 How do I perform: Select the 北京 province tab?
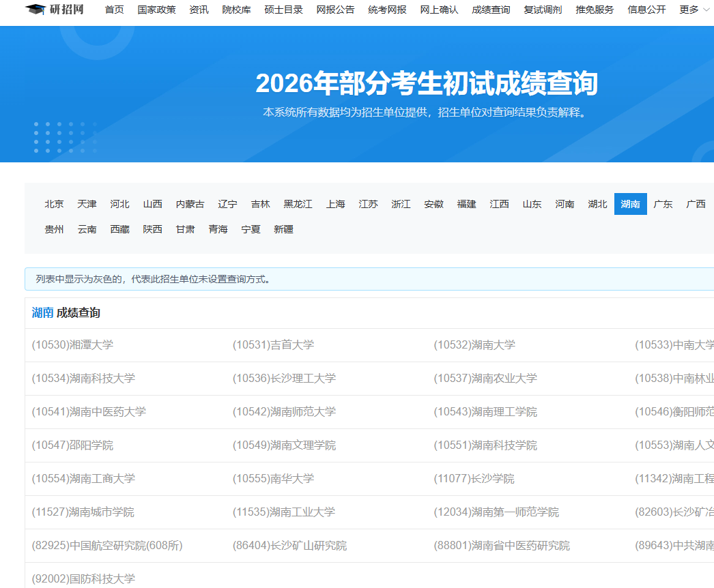[x=55, y=204]
